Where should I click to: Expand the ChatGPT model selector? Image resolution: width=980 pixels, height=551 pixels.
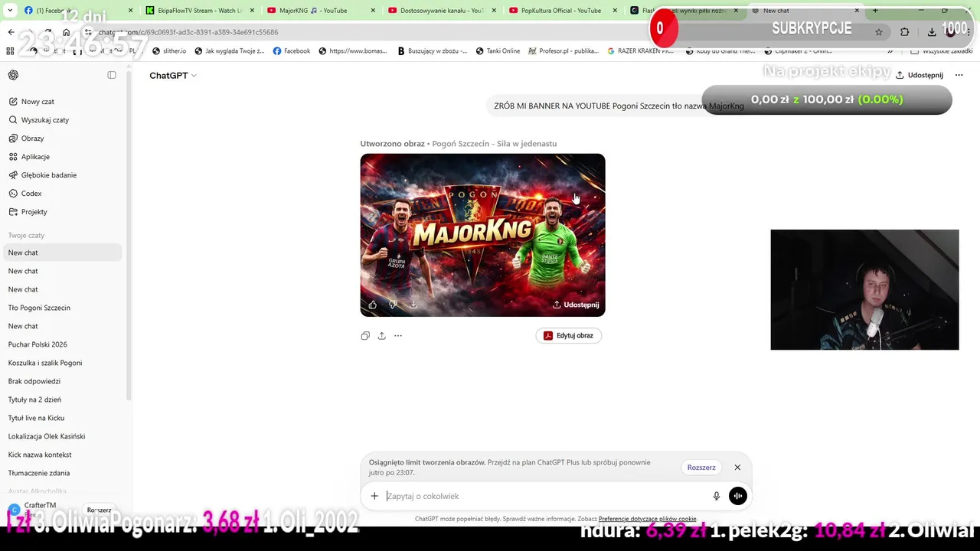pyautogui.click(x=173, y=75)
